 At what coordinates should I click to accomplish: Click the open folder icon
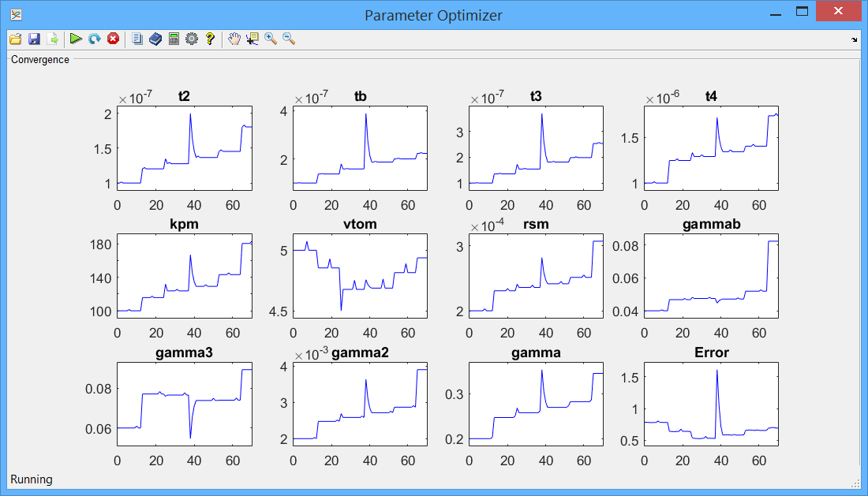click(x=15, y=39)
